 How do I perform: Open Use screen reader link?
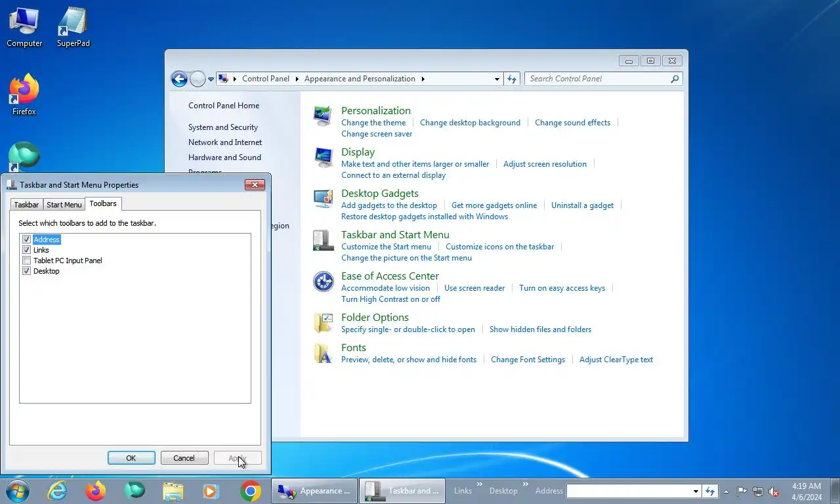pos(474,288)
